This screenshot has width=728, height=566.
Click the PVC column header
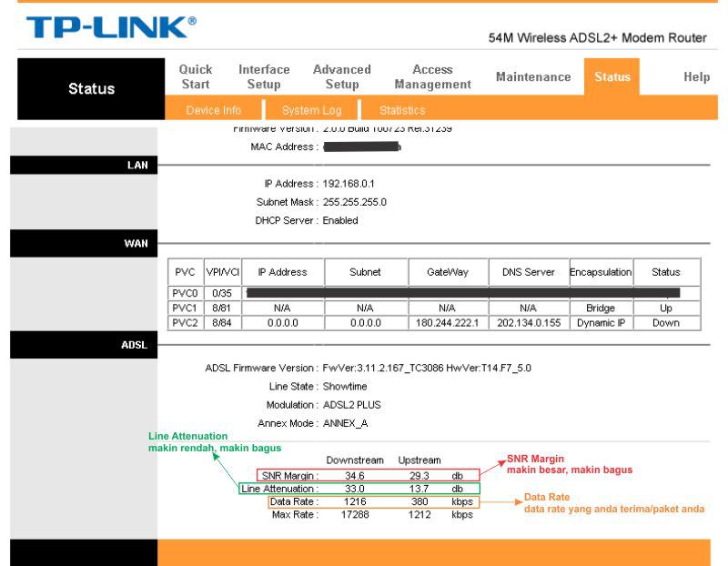[x=185, y=272]
